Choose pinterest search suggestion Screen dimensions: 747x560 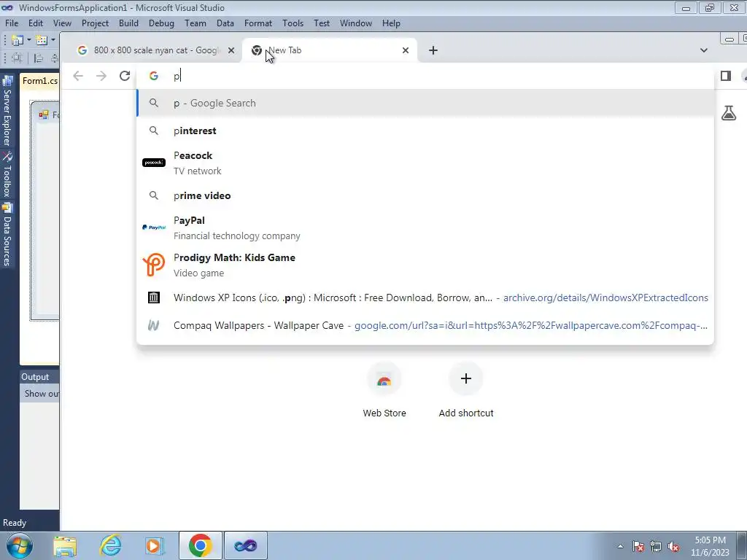point(425,131)
